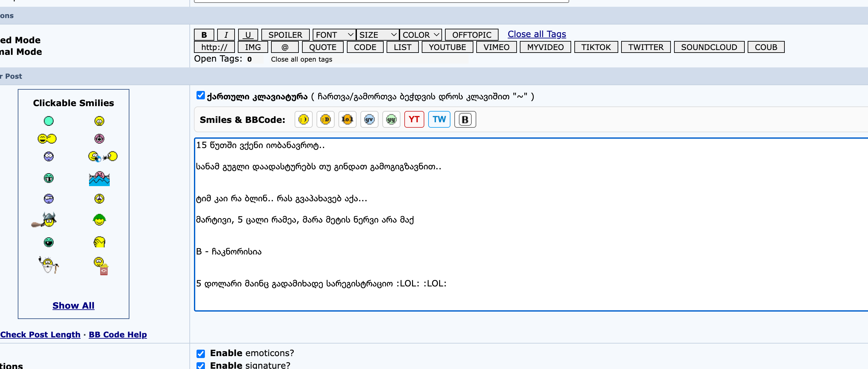Open the FONT dropdown
This screenshot has height=369, width=868.
(x=334, y=35)
